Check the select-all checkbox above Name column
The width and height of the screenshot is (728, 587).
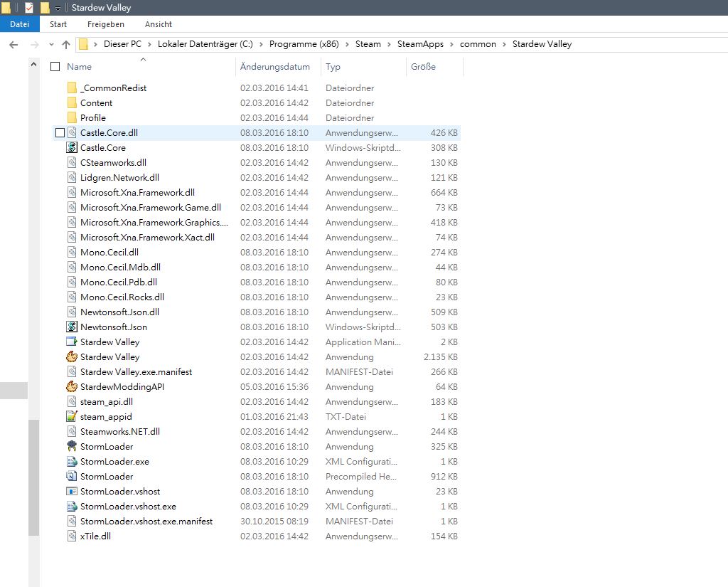coord(55,66)
